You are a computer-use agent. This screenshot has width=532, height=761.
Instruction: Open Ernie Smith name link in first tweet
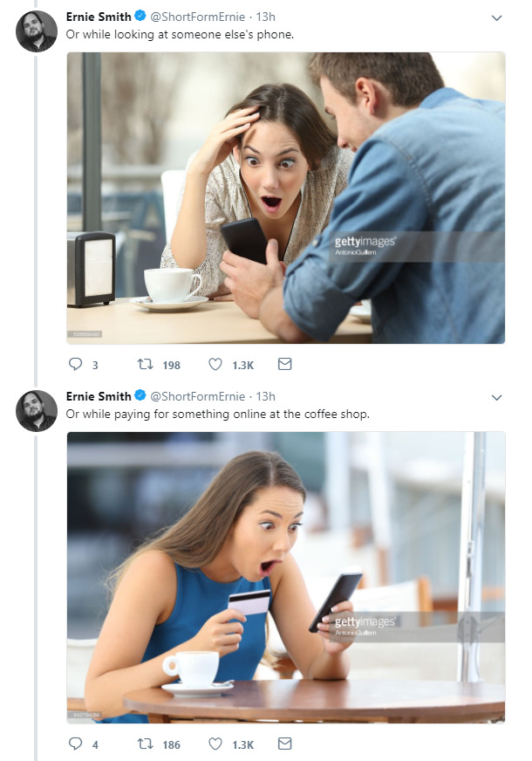(x=99, y=17)
